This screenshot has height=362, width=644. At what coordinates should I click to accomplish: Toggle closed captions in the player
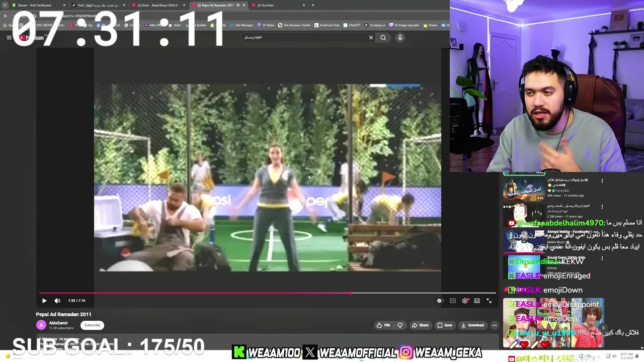click(x=453, y=301)
